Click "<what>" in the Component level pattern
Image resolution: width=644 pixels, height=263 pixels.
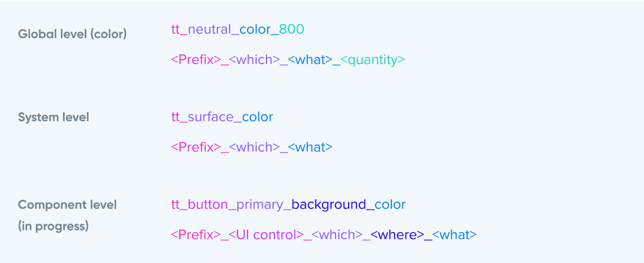(x=454, y=235)
